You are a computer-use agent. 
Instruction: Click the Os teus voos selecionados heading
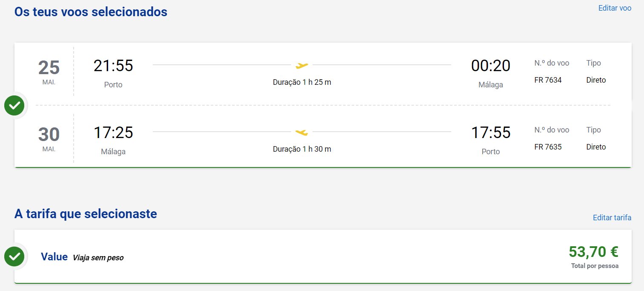tap(91, 12)
